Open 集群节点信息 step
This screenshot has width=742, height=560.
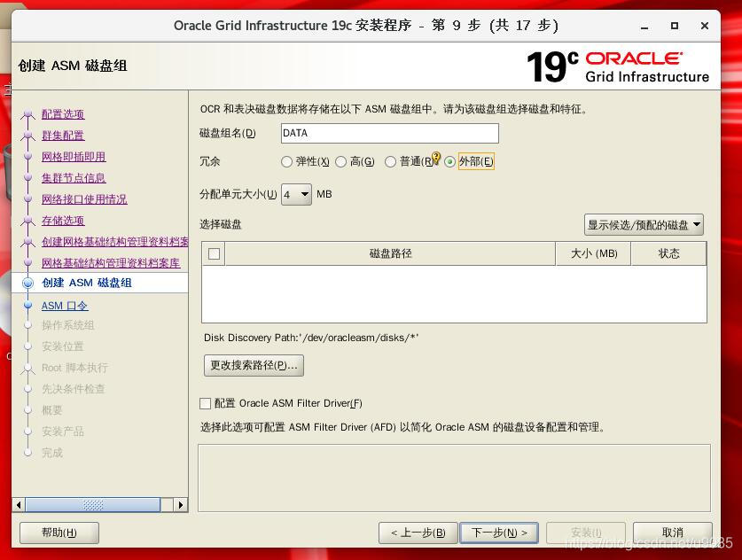(x=74, y=178)
